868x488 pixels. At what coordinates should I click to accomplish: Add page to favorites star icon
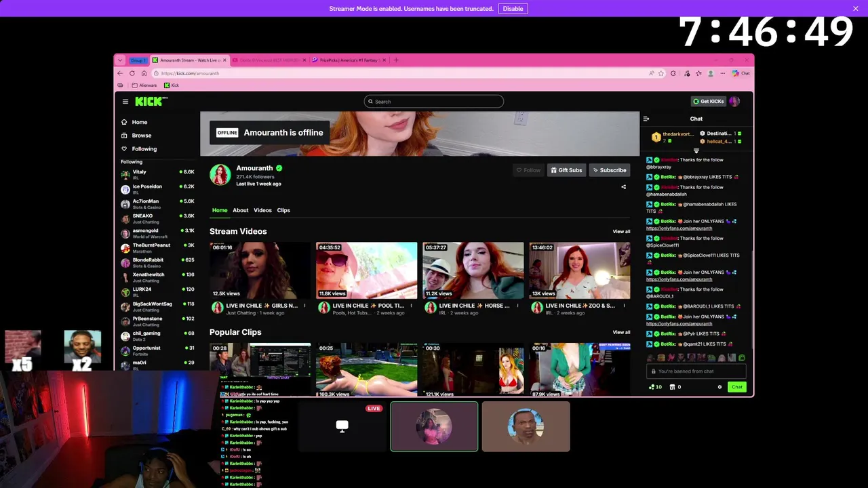click(660, 73)
